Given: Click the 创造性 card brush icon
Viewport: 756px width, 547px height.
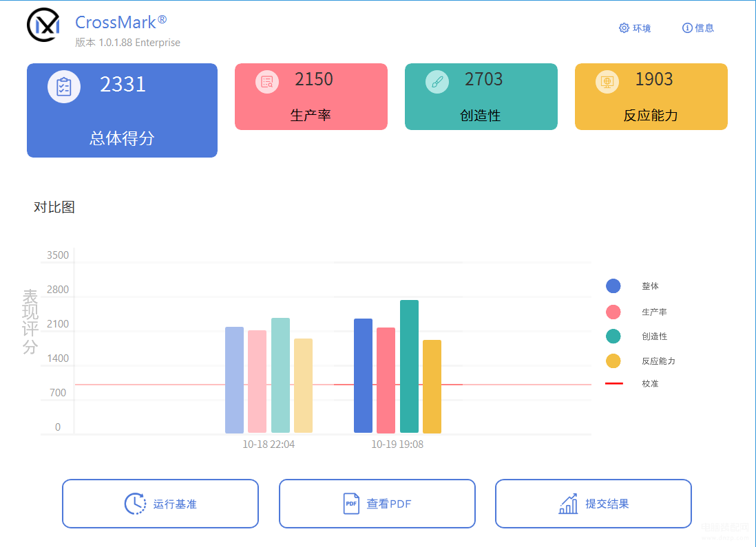Looking at the screenshot, I should (437, 82).
